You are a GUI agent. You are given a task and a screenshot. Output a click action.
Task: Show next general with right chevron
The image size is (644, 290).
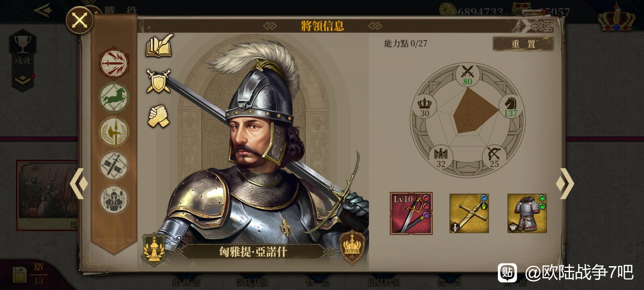(565, 184)
